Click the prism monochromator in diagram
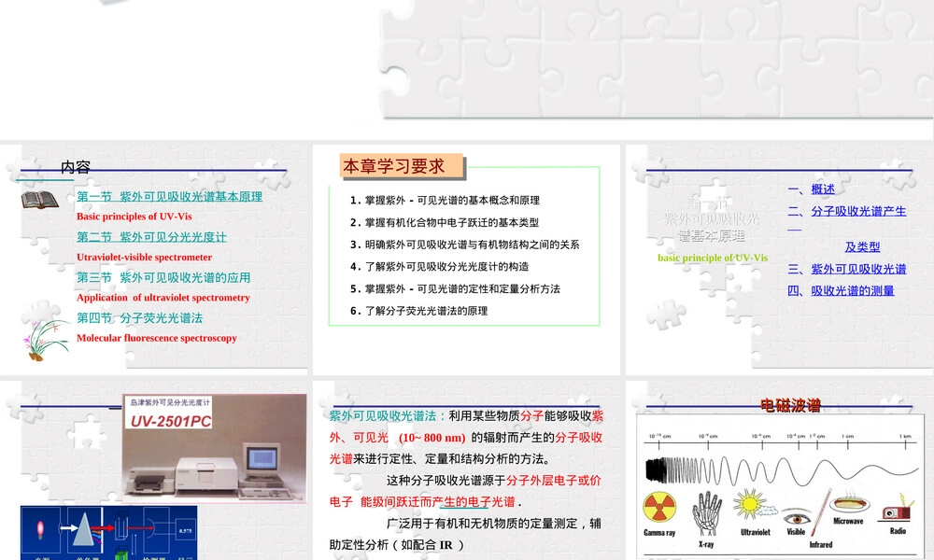This screenshot has height=560, width=934. (82, 531)
